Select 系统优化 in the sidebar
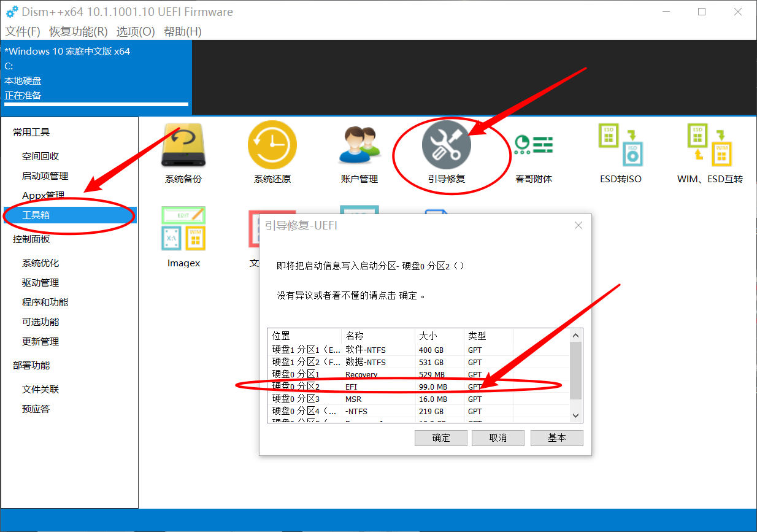The width and height of the screenshot is (757, 532). click(40, 263)
